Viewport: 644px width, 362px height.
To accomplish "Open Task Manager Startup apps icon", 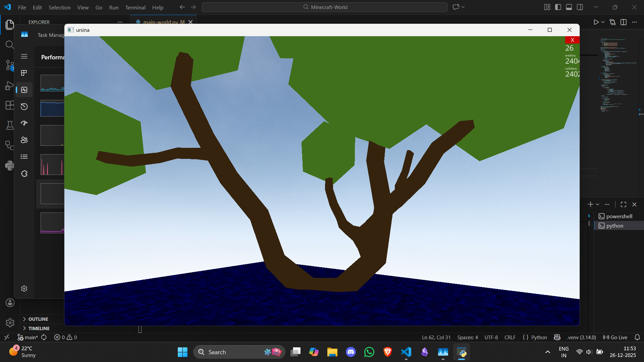I will coord(24,123).
